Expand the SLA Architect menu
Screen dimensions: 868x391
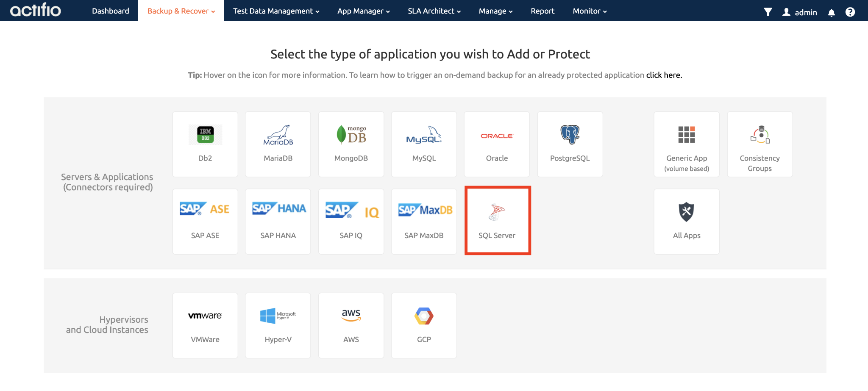point(434,11)
